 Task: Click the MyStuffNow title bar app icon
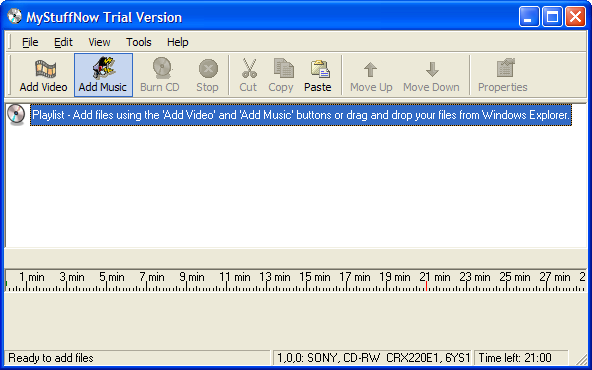pos(15,17)
